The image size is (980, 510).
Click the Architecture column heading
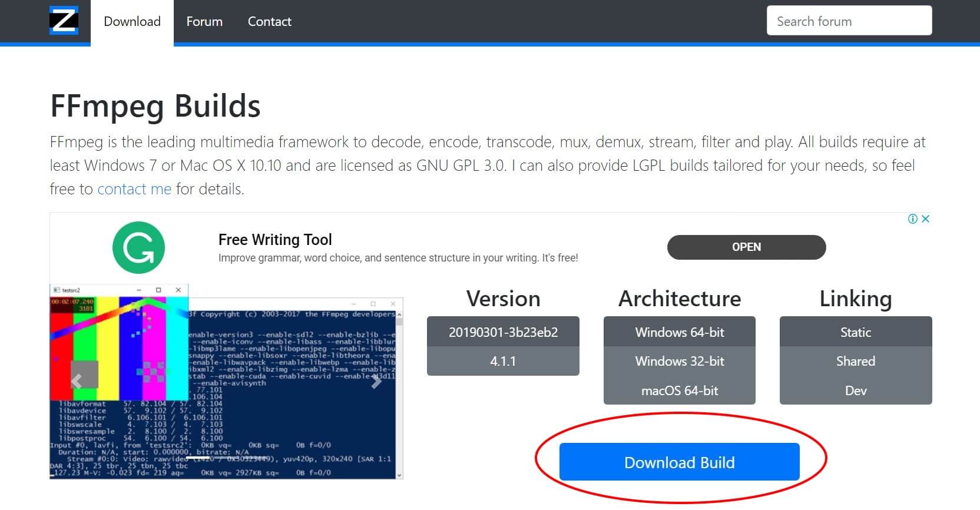coord(680,299)
